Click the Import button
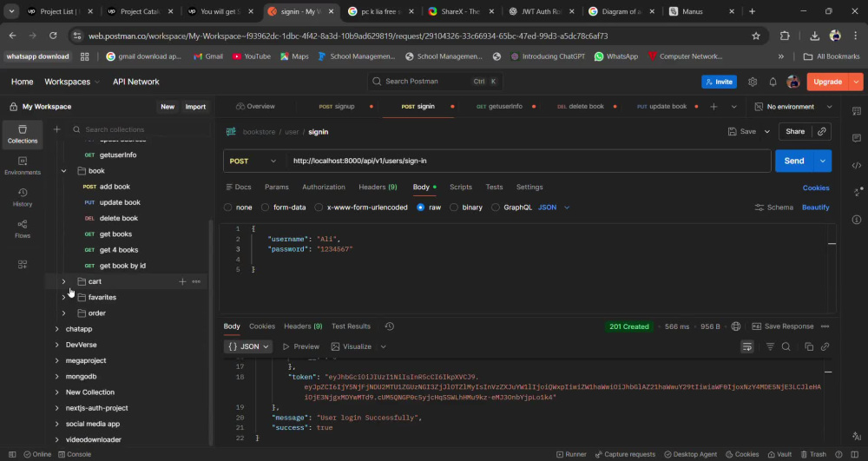Image resolution: width=868 pixels, height=461 pixels. [195, 107]
